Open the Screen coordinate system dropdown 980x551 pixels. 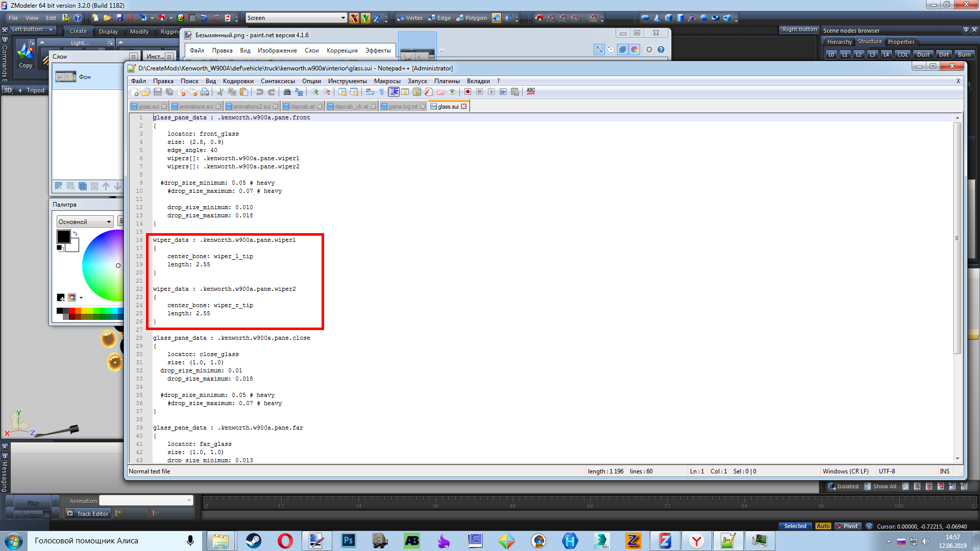click(x=343, y=18)
